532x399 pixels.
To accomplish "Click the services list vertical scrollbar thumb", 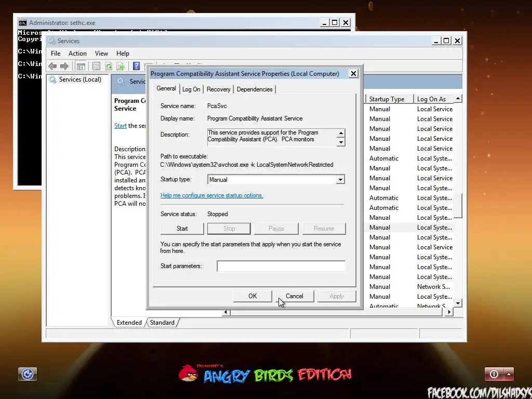I will point(458,206).
